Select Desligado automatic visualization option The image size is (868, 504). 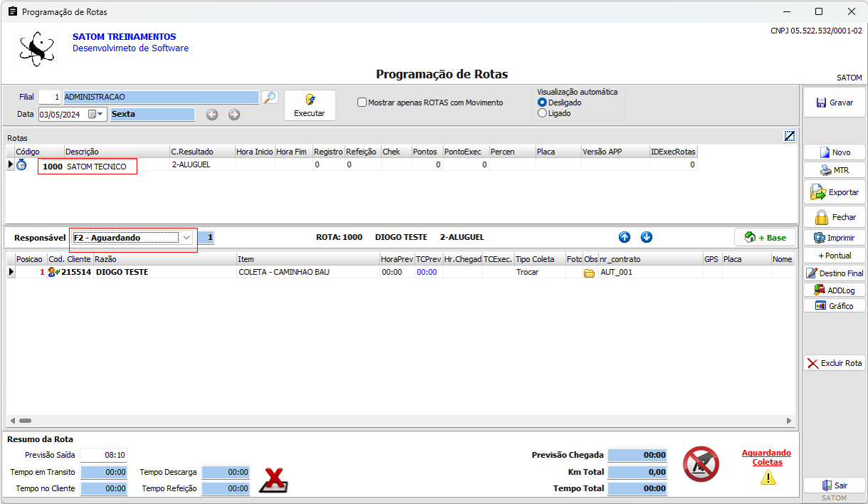(542, 103)
